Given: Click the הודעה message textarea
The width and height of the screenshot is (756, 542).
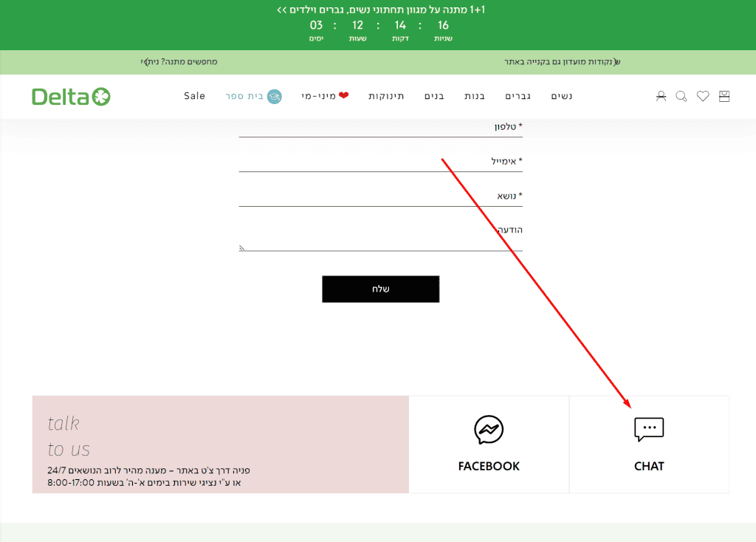Looking at the screenshot, I should pos(380,238).
